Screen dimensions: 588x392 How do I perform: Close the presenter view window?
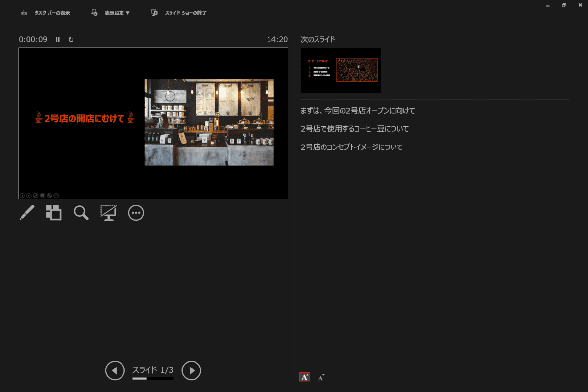[x=581, y=5]
